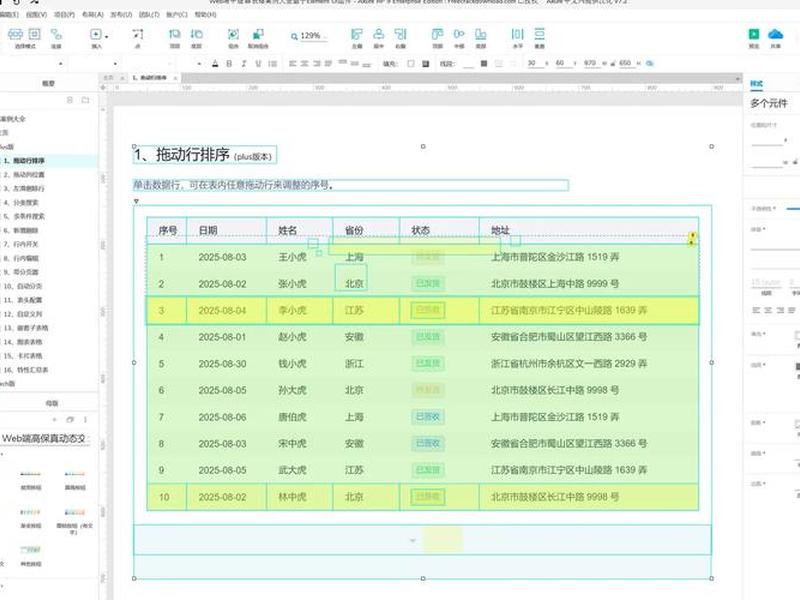The width and height of the screenshot is (800, 600).
Task: Bring selection to front icon
Action: click(x=174, y=34)
